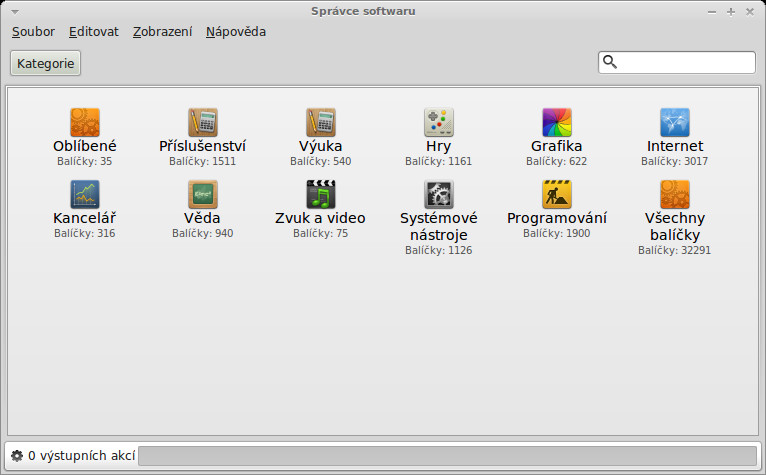Click the progress bar in status bar
This screenshot has height=475, width=766.
coord(447,456)
